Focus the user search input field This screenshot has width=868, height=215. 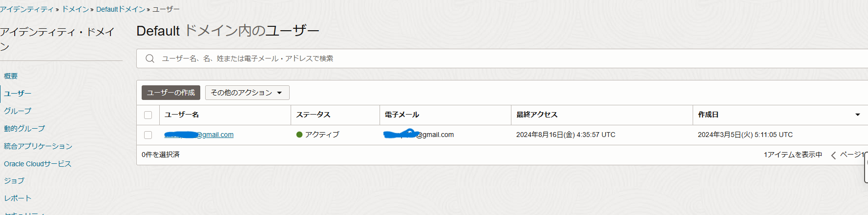coord(503,59)
